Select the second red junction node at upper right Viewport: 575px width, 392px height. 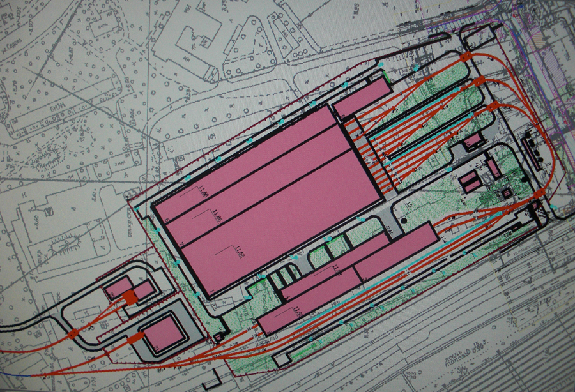click(479, 80)
